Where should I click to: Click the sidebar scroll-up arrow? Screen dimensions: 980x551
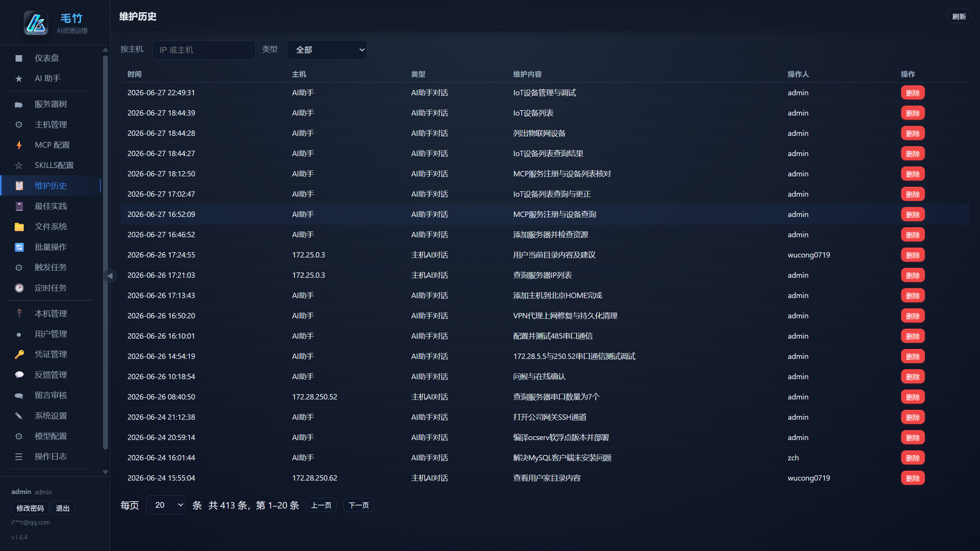[105, 50]
